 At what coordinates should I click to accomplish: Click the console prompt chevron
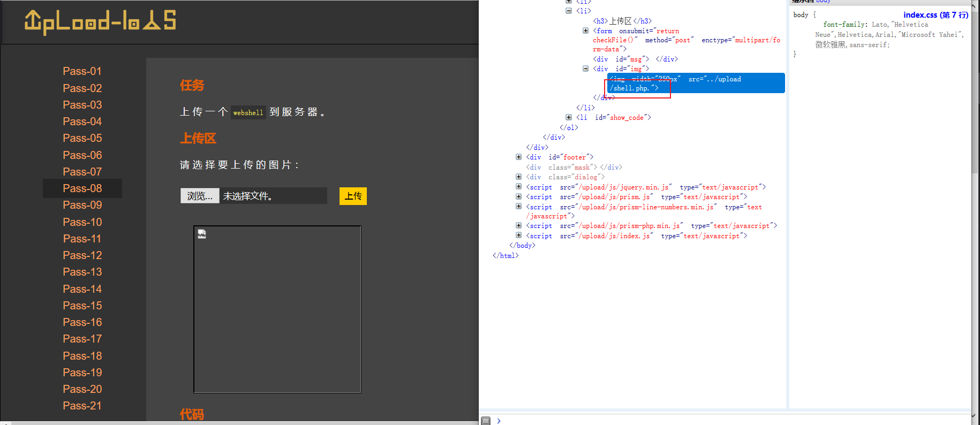[x=499, y=421]
